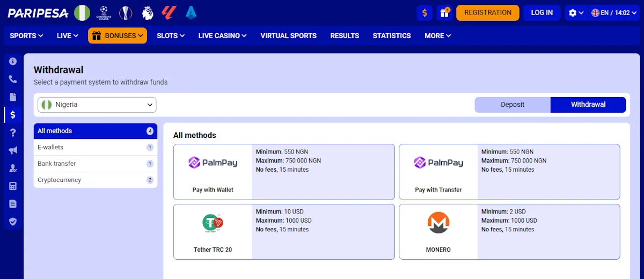Select the Pay with Transfer label

pyautogui.click(x=438, y=190)
